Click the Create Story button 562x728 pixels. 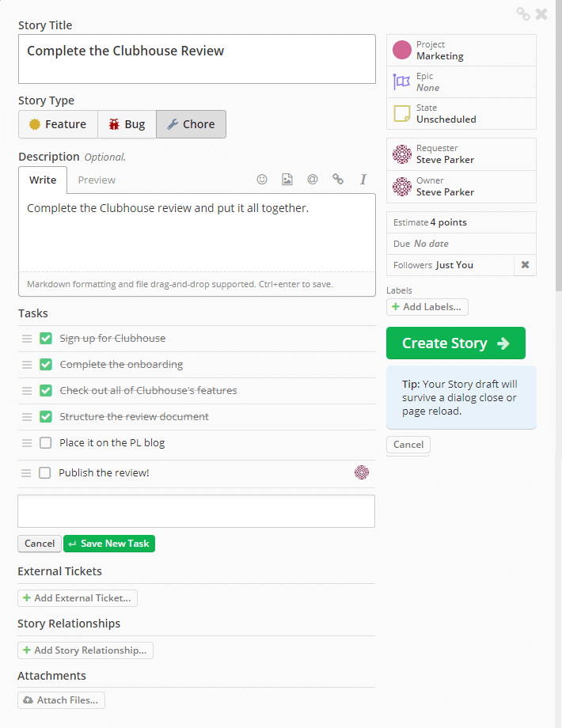point(456,343)
